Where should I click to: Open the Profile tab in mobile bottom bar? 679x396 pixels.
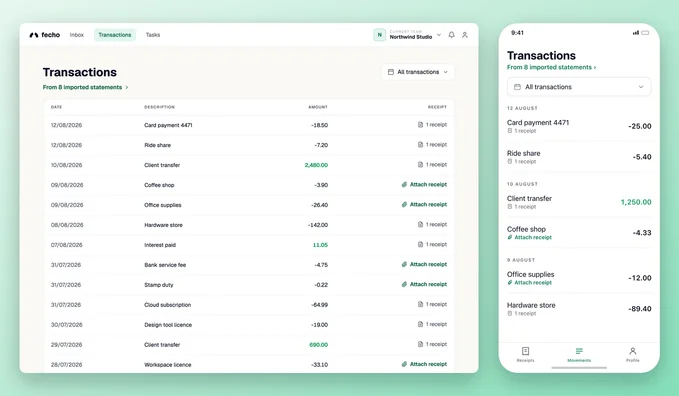coord(632,354)
